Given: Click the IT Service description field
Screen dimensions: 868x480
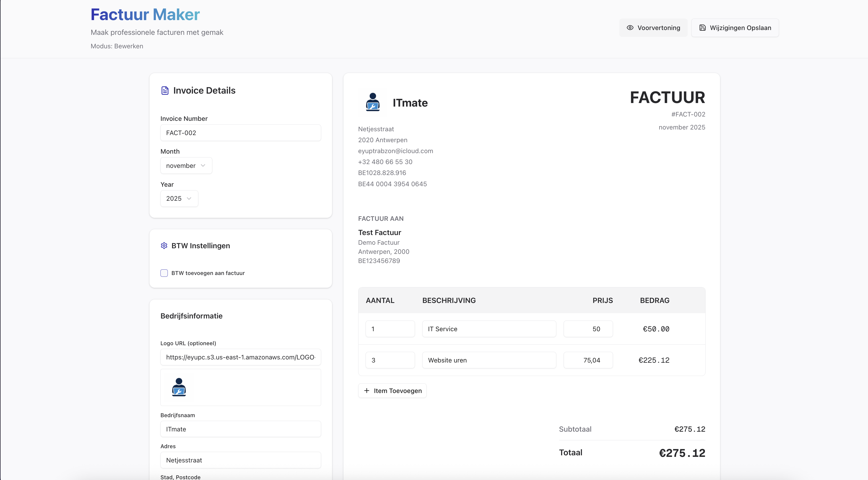Looking at the screenshot, I should click(x=489, y=329).
